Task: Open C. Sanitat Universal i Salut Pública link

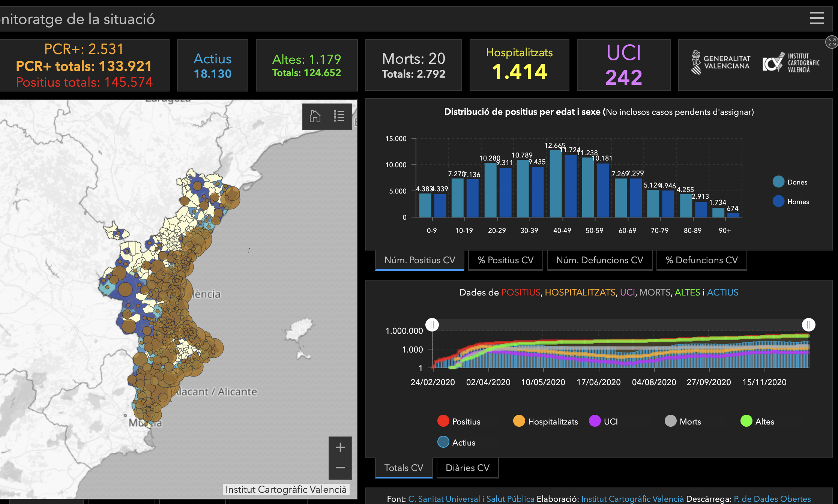Action: (x=471, y=499)
